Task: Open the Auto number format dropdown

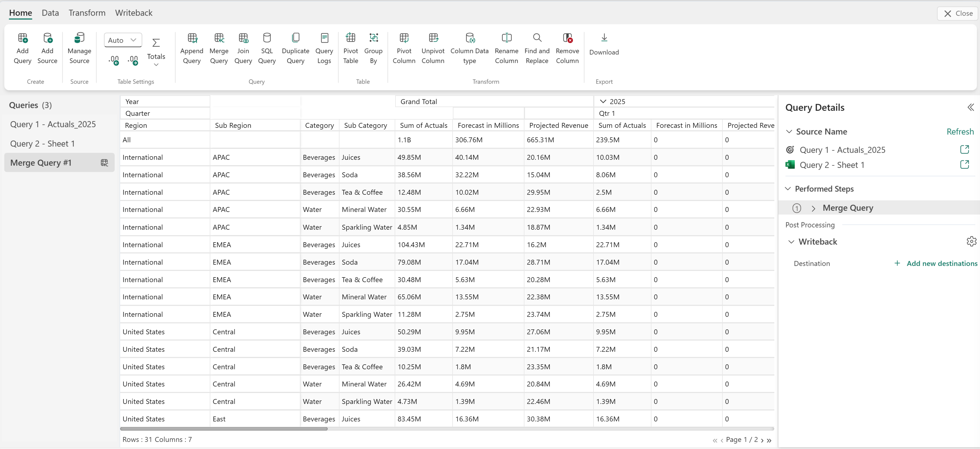Action: pos(122,40)
